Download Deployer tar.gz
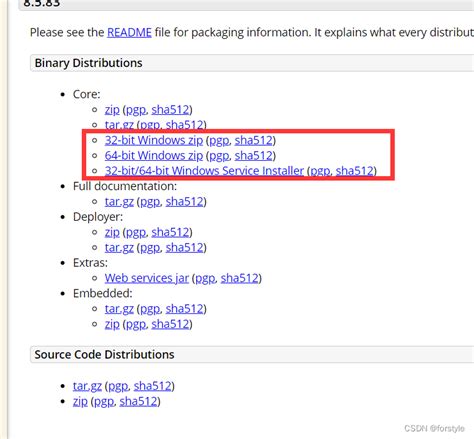Screen dimensions: 474x439 [x=119, y=248]
